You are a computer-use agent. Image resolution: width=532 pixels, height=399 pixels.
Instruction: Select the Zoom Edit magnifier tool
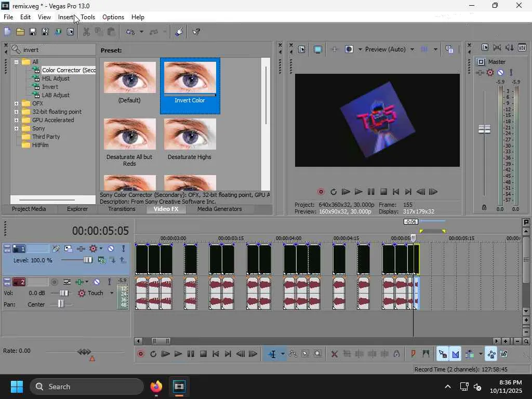[318, 354]
